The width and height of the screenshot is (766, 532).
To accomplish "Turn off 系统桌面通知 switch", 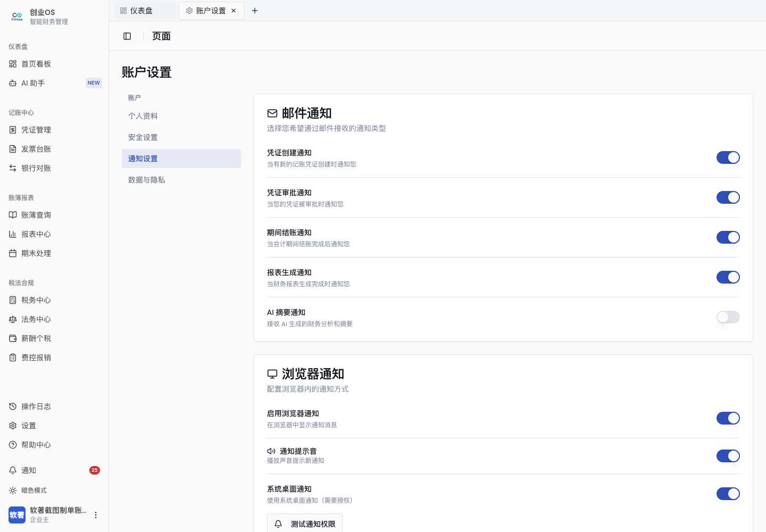I will 728,494.
